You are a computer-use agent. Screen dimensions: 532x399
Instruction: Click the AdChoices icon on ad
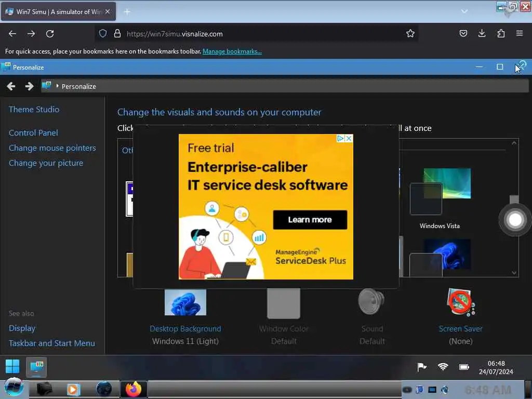(x=340, y=138)
